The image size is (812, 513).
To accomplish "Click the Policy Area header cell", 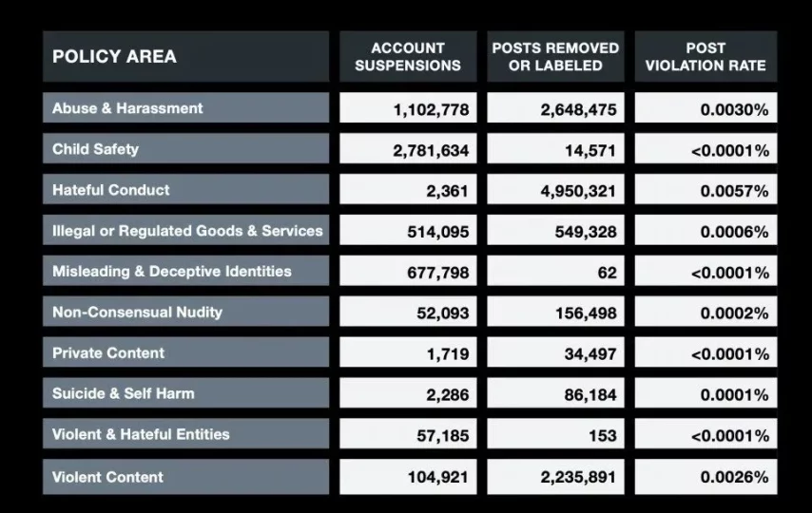I will click(x=185, y=56).
